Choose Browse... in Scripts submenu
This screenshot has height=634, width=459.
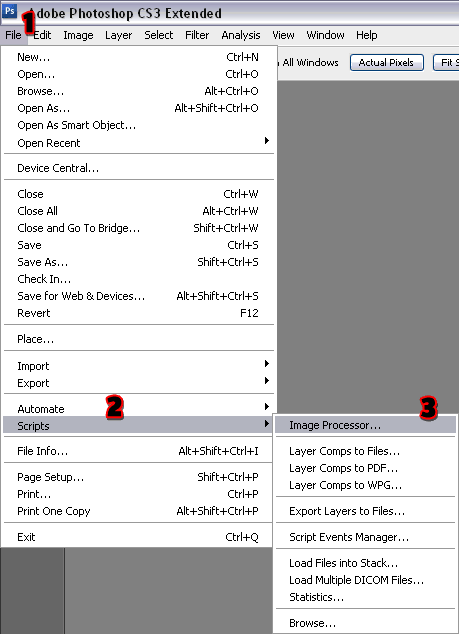[x=366, y=623]
